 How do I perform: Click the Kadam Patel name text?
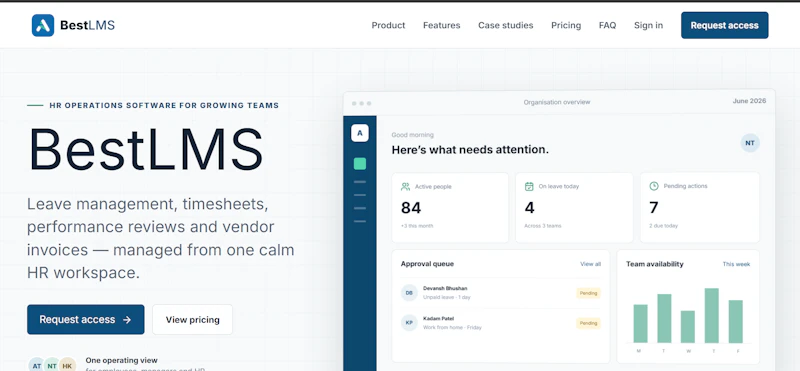[438, 318]
